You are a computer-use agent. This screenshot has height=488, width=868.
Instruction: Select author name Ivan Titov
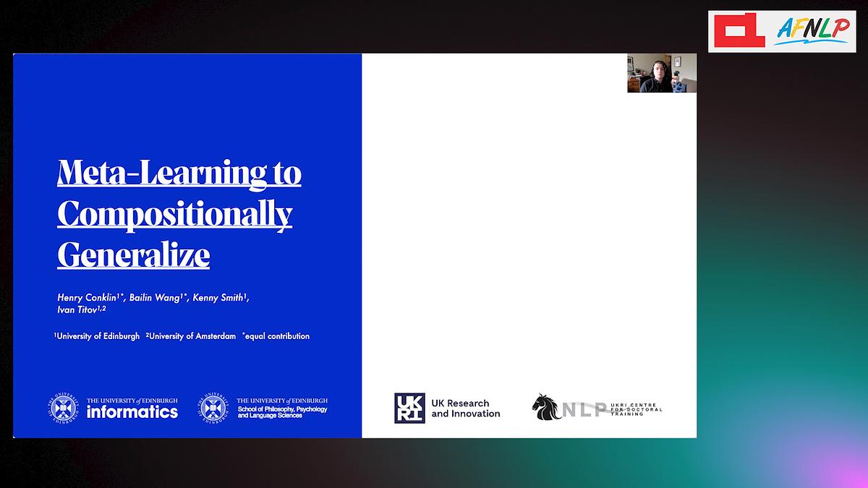coord(77,310)
